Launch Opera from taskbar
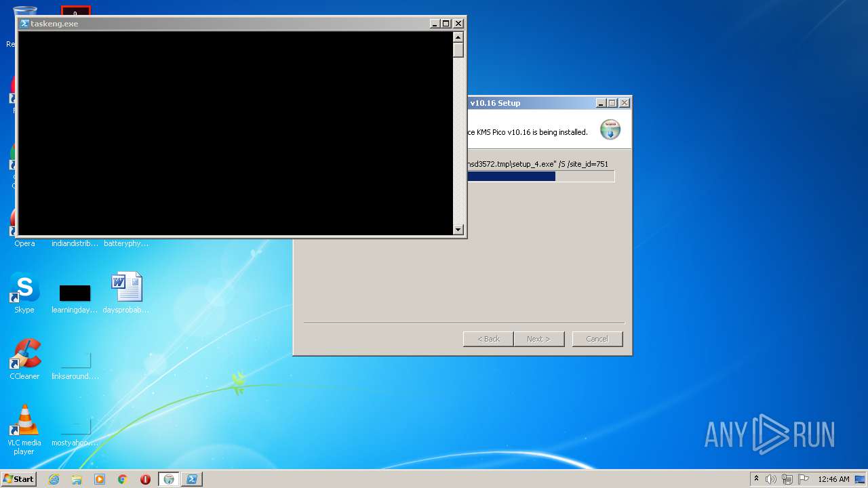Image resolution: width=868 pixels, height=488 pixels. coord(145,479)
